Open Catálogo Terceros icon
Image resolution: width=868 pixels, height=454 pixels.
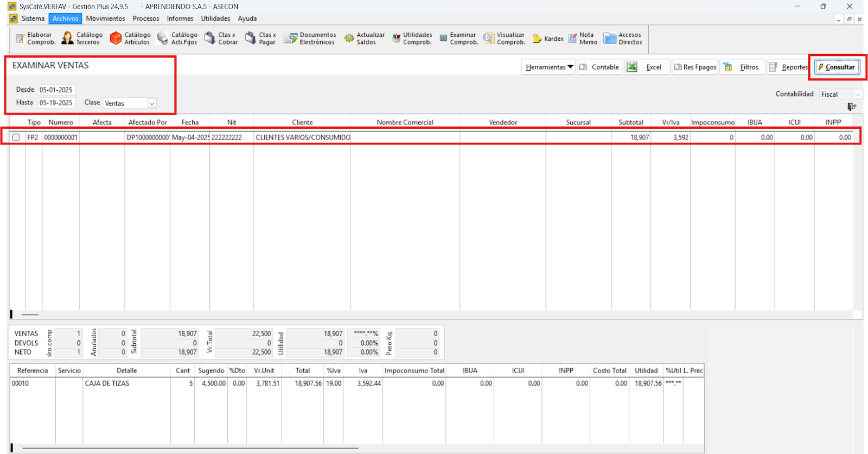point(67,38)
